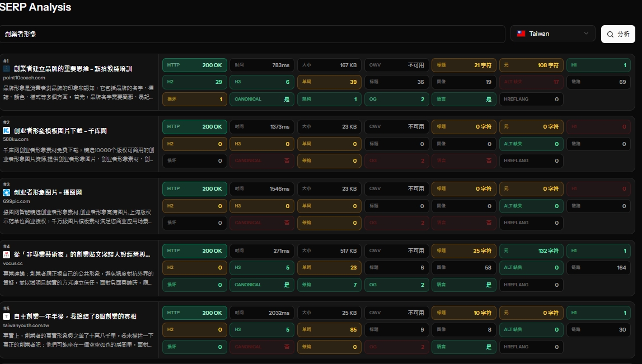Click the result #1 description snippet
Image resolution: width=642 pixels, height=364 pixels.
(x=78, y=92)
